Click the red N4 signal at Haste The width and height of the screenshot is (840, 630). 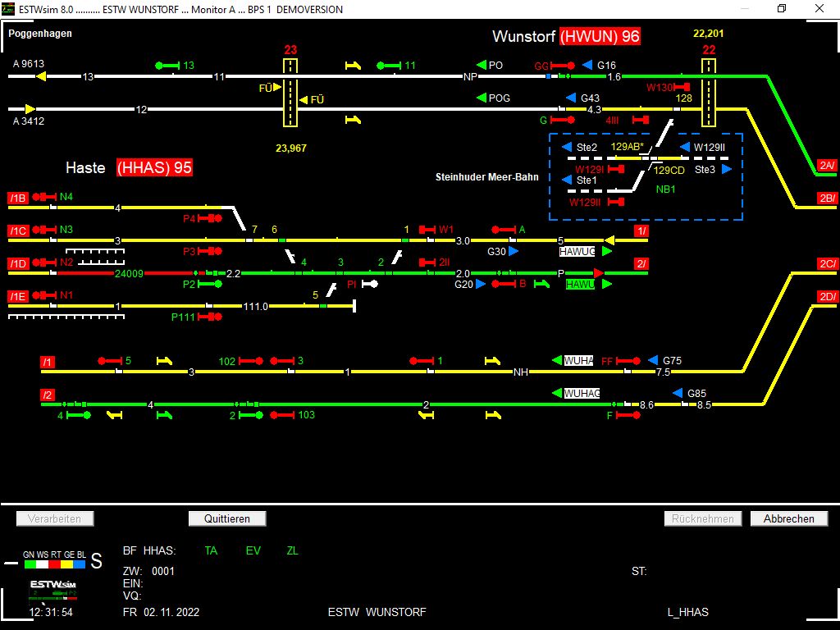[x=43, y=197]
